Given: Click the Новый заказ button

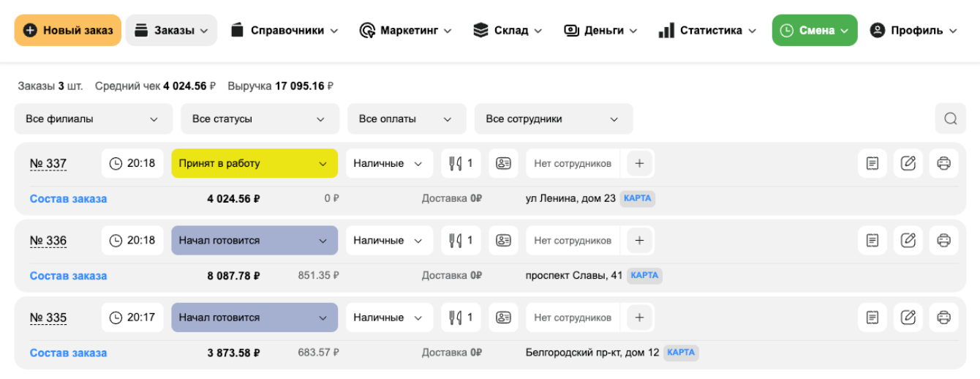Looking at the screenshot, I should point(68,31).
